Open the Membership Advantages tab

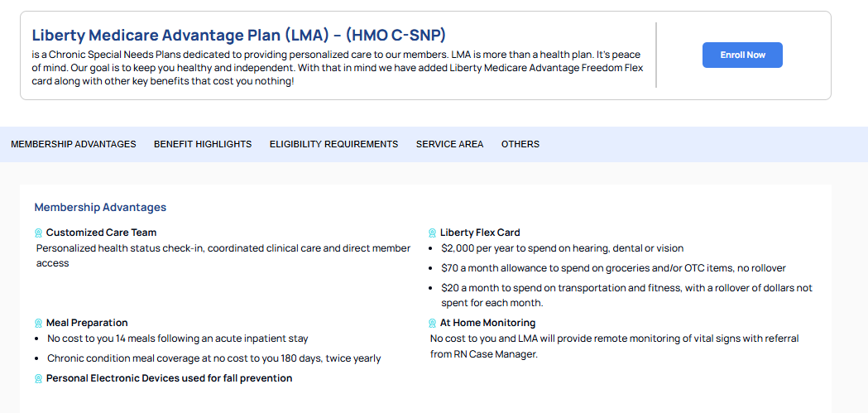tap(74, 144)
